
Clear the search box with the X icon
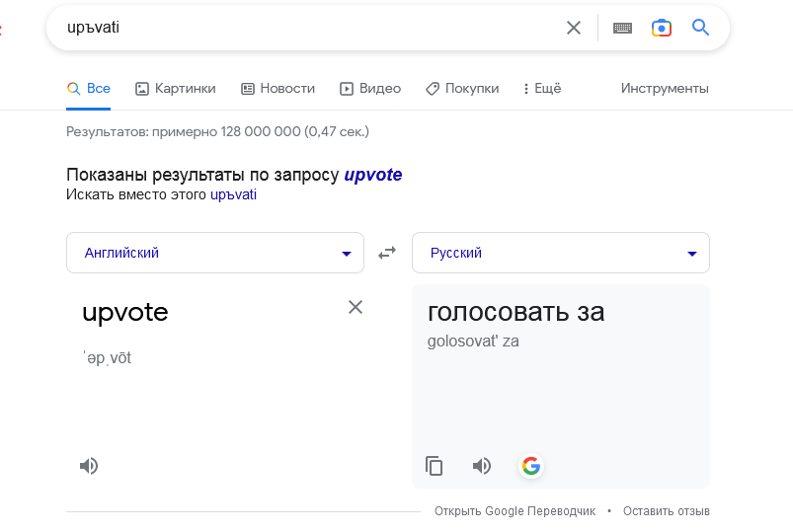coord(574,28)
